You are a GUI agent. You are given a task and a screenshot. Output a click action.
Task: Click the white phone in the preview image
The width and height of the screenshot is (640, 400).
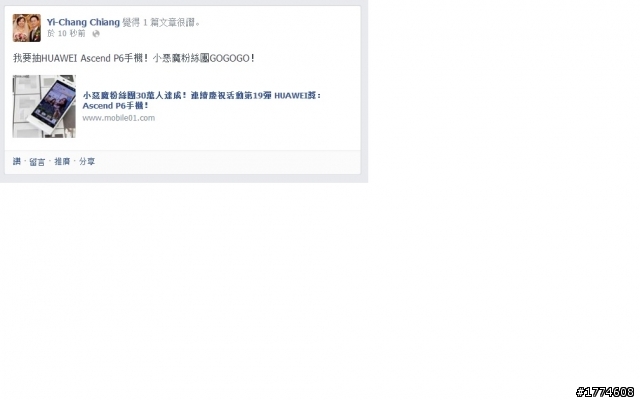(51, 104)
